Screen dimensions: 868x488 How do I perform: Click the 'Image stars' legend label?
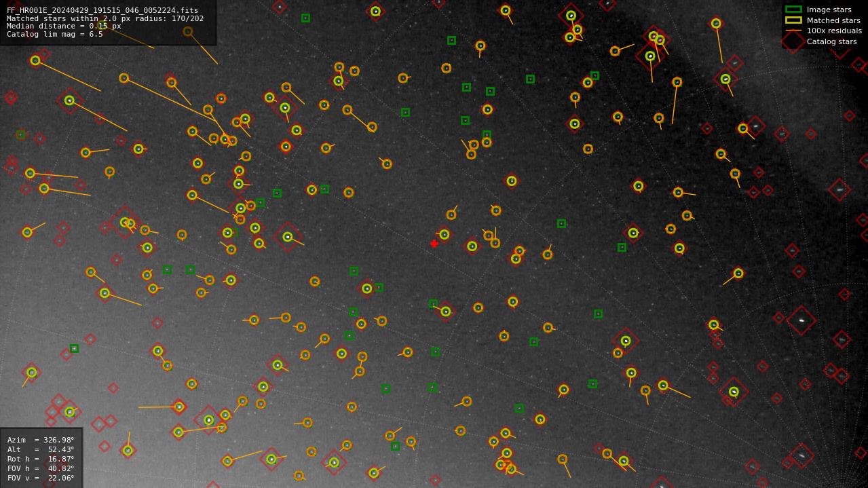[829, 10]
